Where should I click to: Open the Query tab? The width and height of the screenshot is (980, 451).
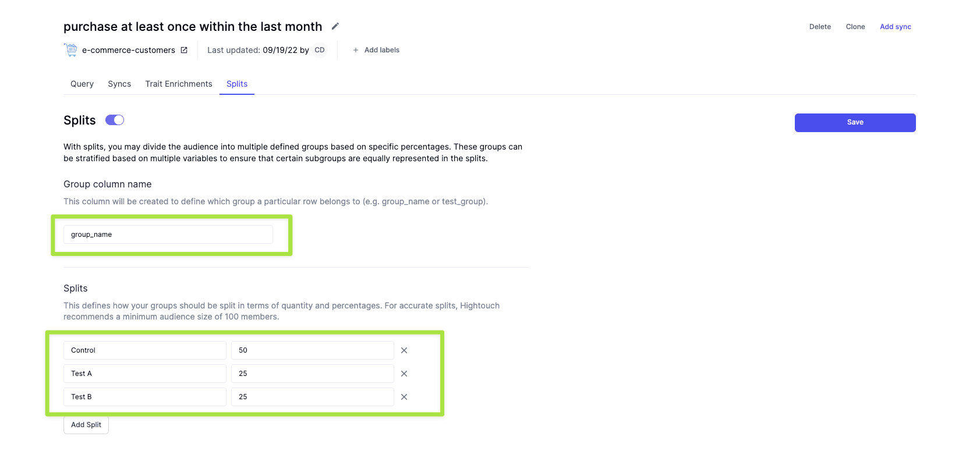[x=82, y=84]
